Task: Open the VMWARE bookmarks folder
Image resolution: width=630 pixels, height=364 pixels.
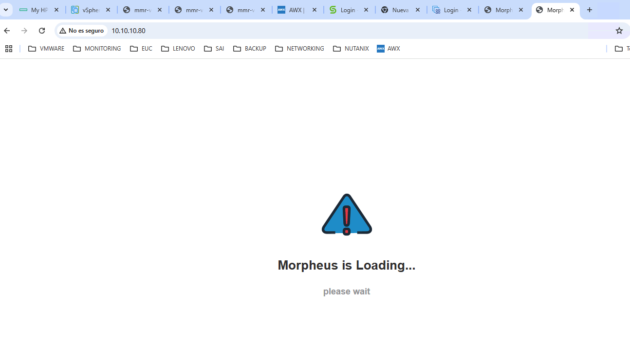Action: pyautogui.click(x=46, y=48)
